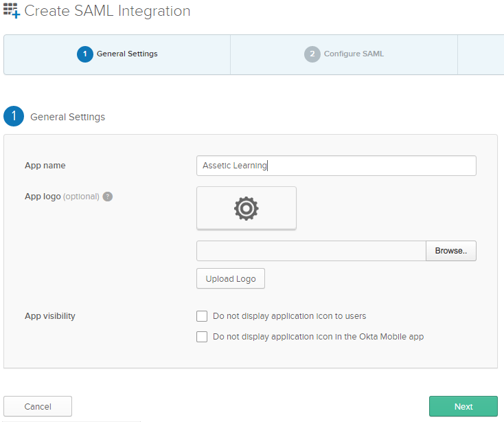Viewport: 504px width, 422px height.
Task: Switch to the Configure SAML step
Action: pos(344,54)
